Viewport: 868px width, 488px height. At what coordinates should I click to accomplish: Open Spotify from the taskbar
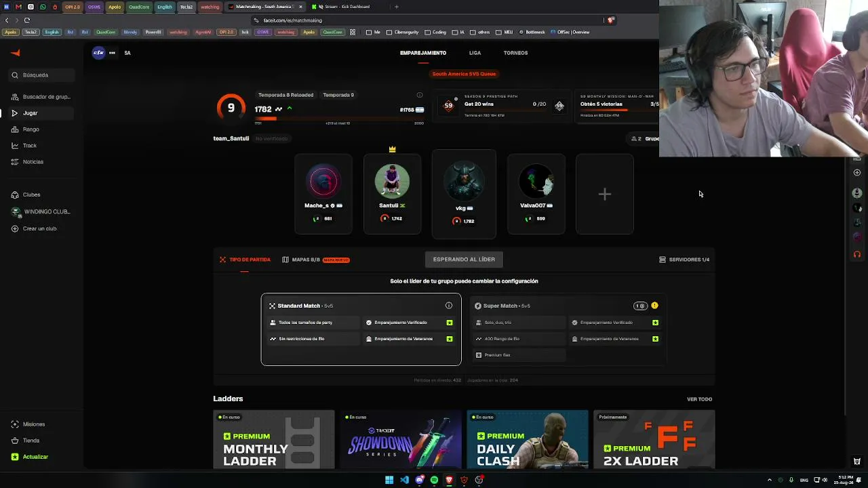click(x=434, y=481)
